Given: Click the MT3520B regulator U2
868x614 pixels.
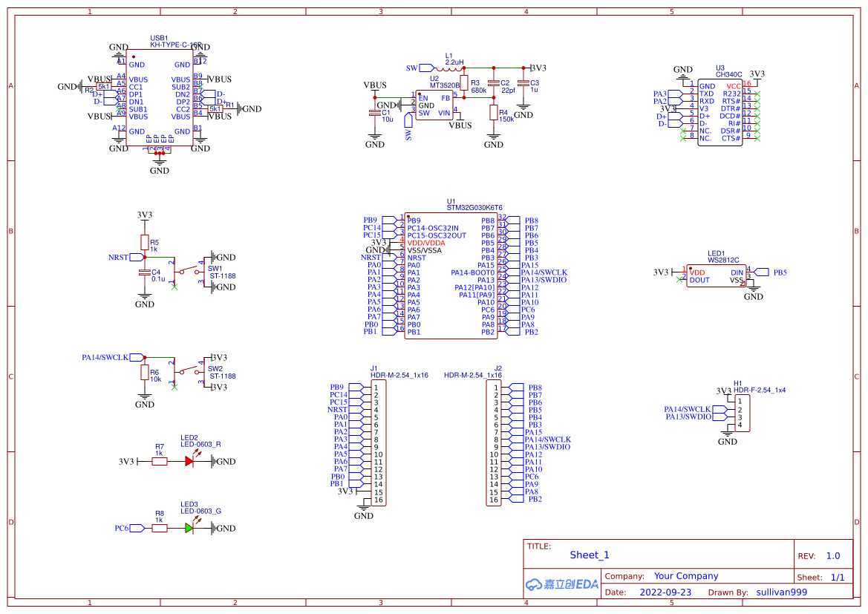Looking at the screenshot, I should tap(434, 105).
